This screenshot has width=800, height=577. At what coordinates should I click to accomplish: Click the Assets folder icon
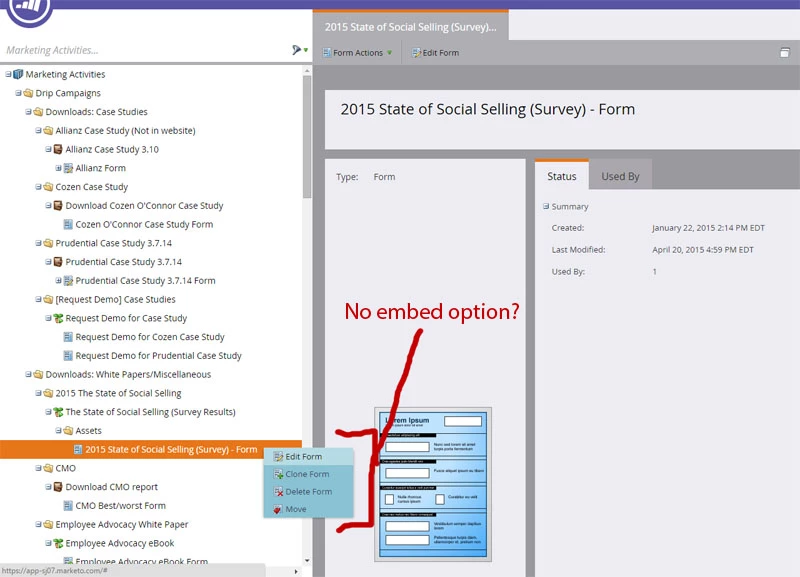tap(68, 431)
